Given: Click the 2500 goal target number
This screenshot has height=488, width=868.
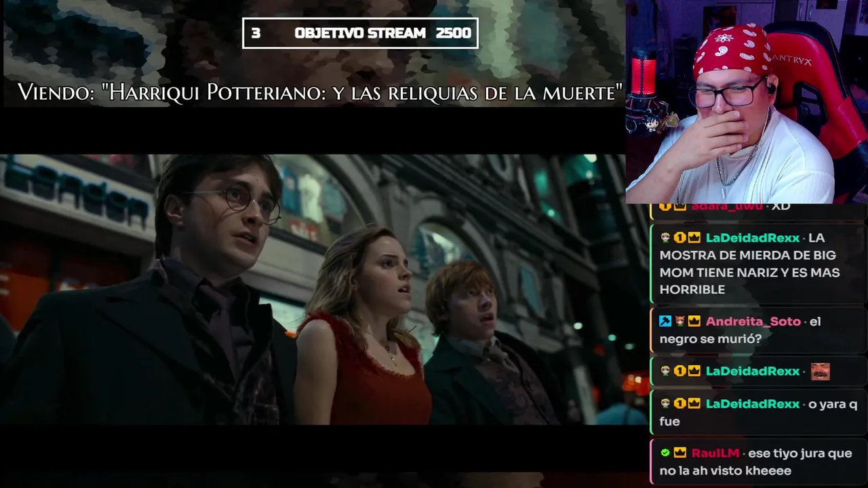Looking at the screenshot, I should pos(453,33).
